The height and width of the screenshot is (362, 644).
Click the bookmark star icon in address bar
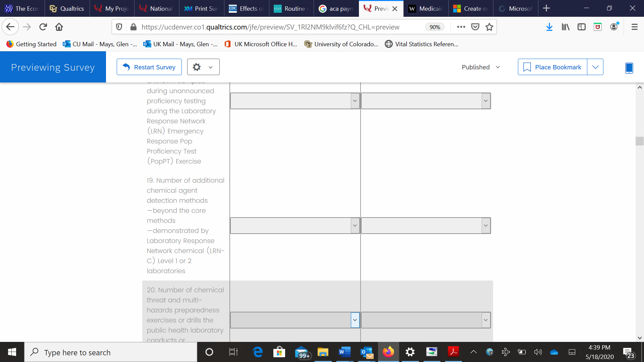(x=489, y=27)
